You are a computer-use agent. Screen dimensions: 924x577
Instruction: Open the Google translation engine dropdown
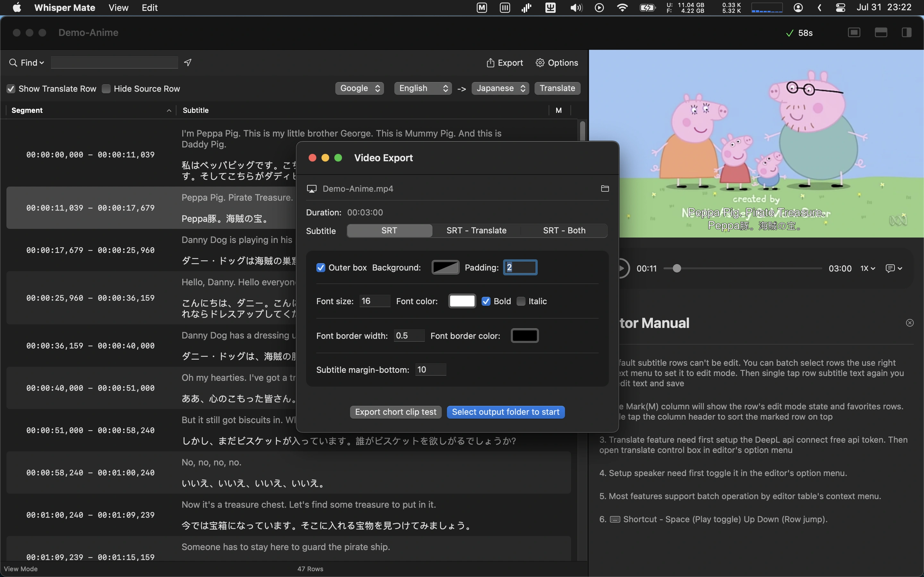[x=360, y=88]
